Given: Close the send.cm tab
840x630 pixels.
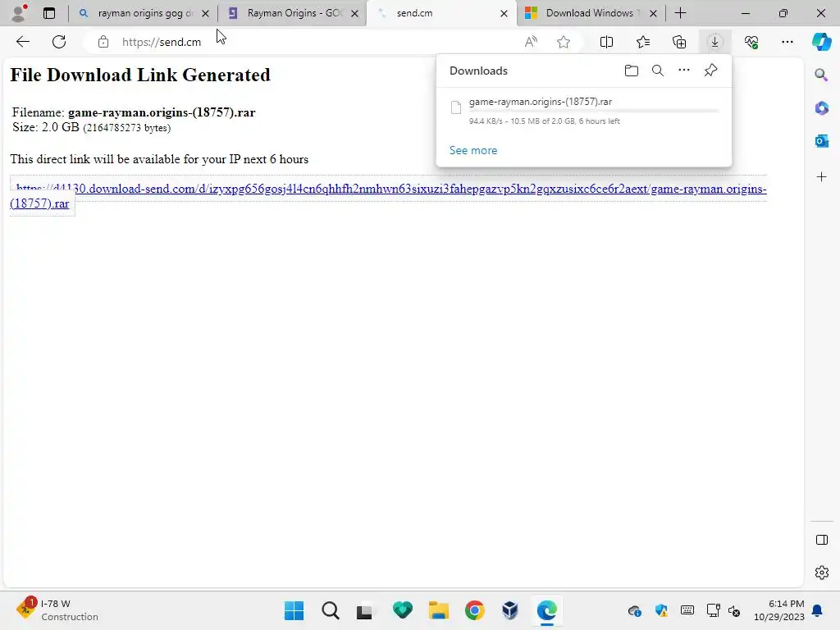Looking at the screenshot, I should coord(504,13).
